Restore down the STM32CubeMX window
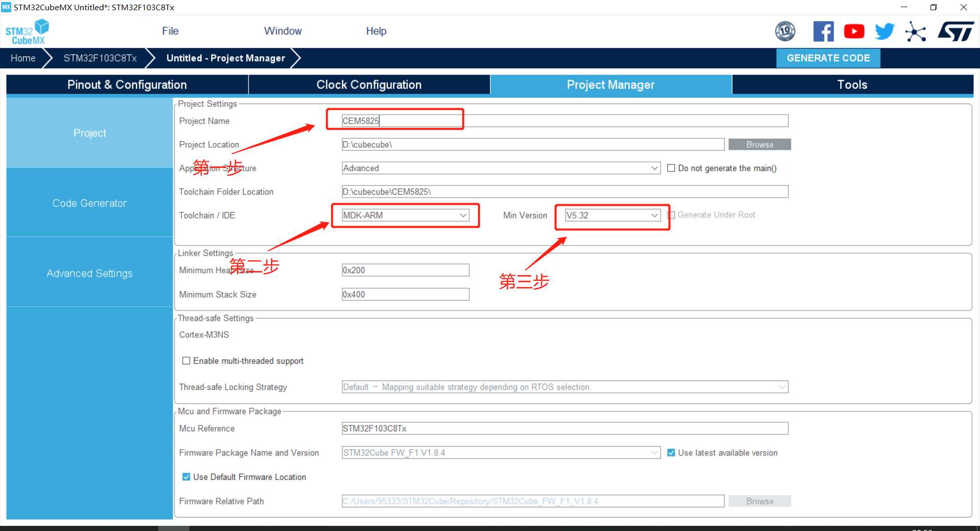The height and width of the screenshot is (531, 980). tap(934, 7)
